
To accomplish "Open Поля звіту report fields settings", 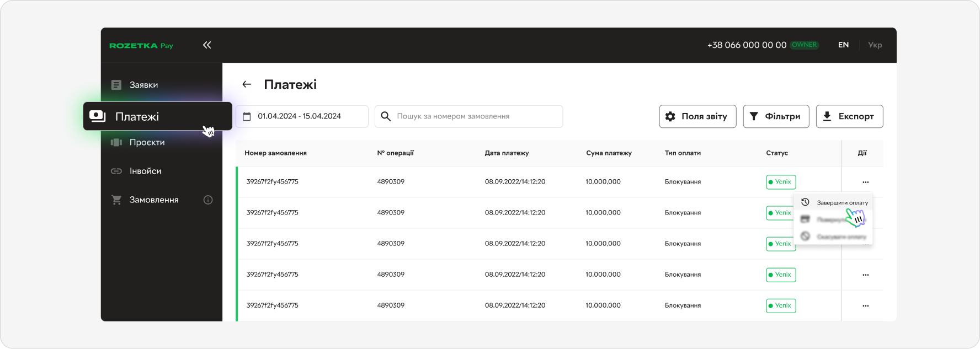I will 697,116.
